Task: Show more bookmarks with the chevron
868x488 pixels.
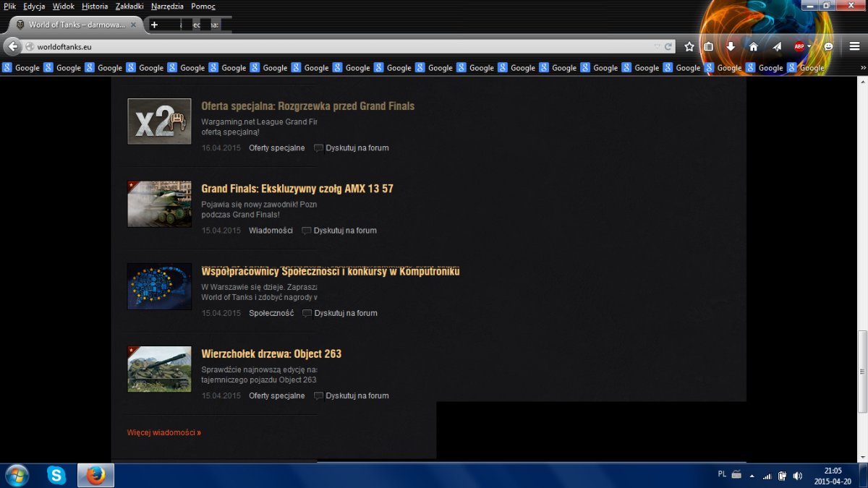Action: (862, 68)
